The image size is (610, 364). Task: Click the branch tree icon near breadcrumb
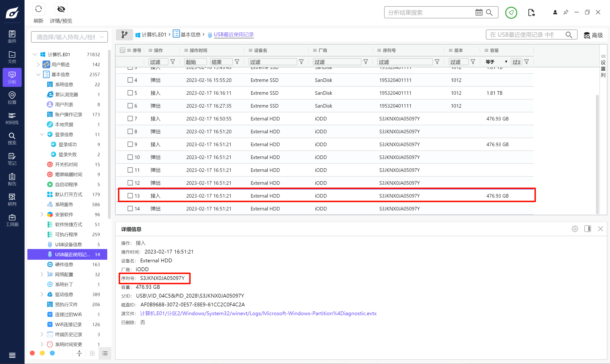(124, 35)
